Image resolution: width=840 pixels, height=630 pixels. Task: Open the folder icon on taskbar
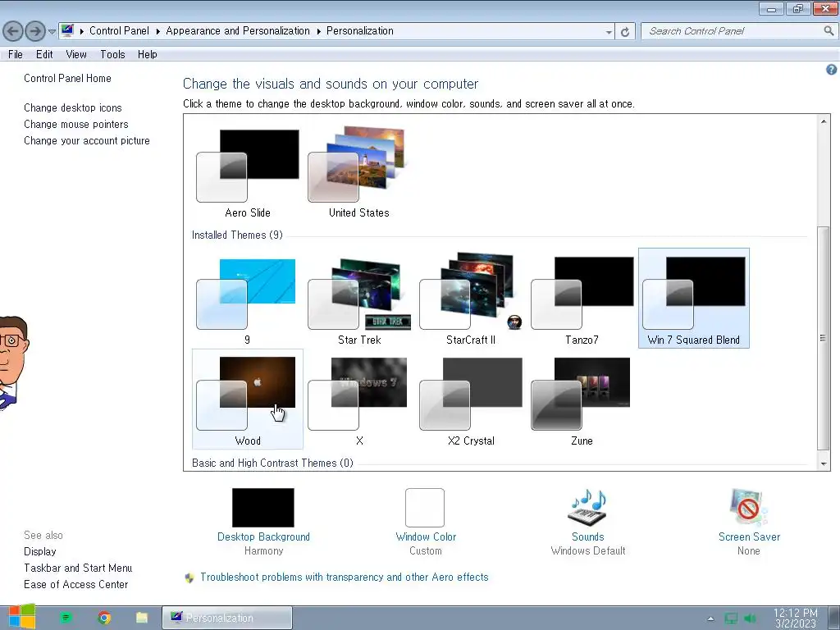click(142, 618)
